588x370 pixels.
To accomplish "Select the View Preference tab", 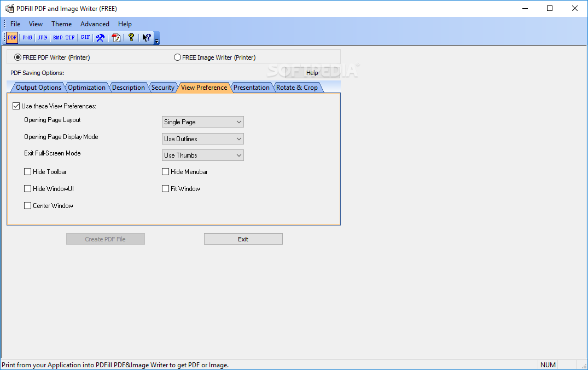I will point(204,88).
